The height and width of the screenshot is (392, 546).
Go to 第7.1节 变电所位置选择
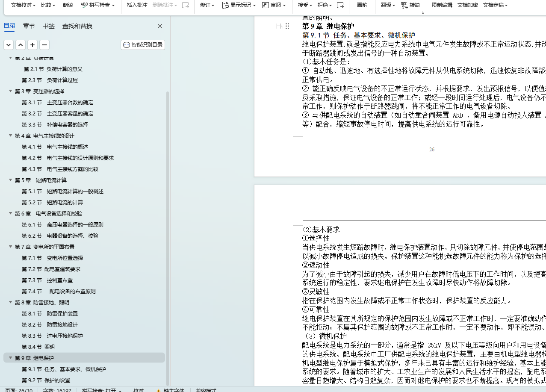52,258
